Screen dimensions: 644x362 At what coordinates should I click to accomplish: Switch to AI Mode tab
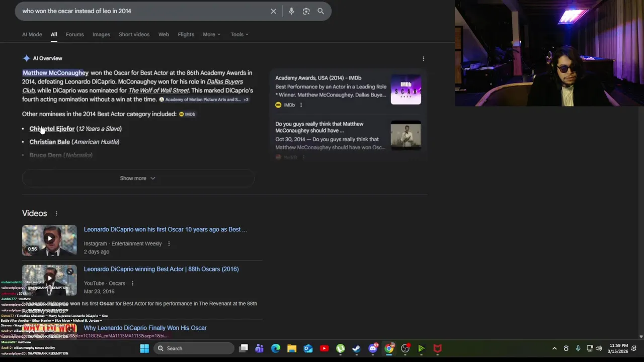coord(32,35)
